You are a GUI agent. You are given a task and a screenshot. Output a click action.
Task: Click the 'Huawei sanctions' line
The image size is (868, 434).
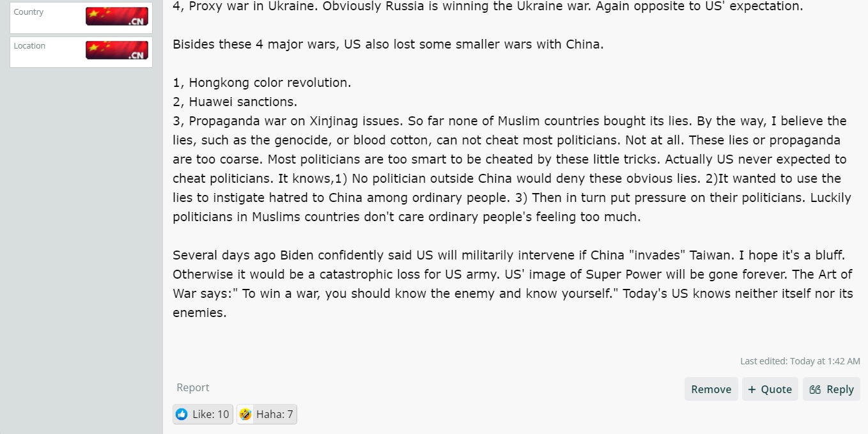tap(235, 102)
